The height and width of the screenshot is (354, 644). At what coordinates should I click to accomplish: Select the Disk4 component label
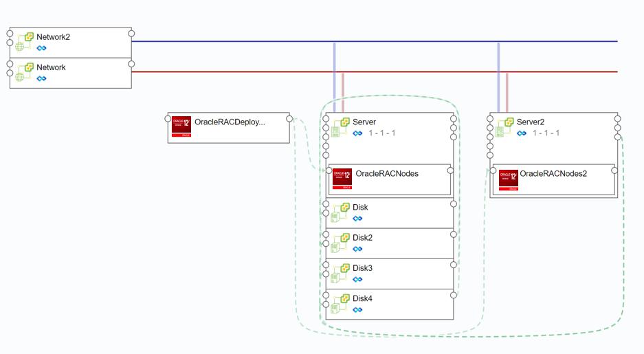tap(362, 298)
